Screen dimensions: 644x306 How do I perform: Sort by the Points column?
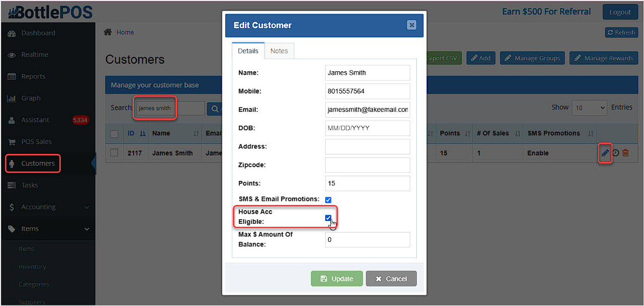[454, 133]
